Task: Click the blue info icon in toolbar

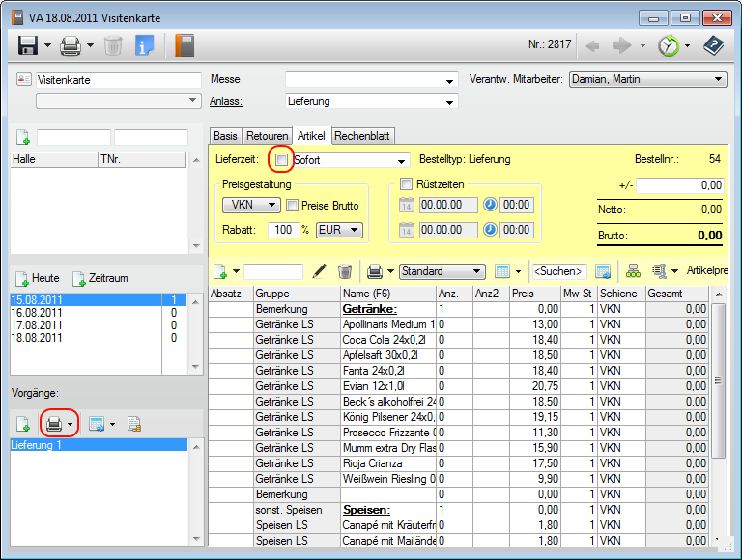Action: tap(144, 45)
